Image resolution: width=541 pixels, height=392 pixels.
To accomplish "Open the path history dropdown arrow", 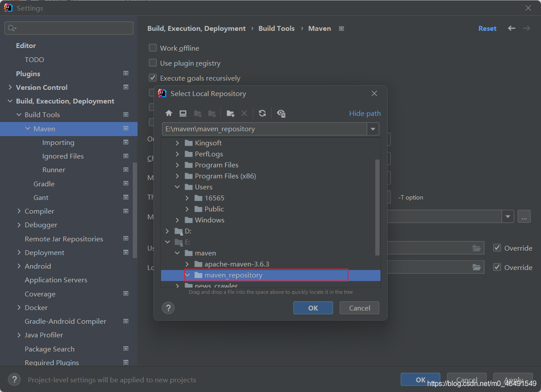I will [x=373, y=129].
